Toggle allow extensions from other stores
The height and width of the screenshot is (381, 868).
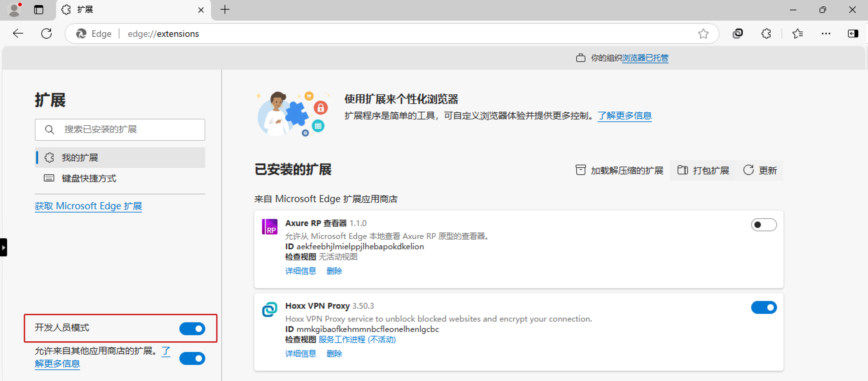coord(192,358)
